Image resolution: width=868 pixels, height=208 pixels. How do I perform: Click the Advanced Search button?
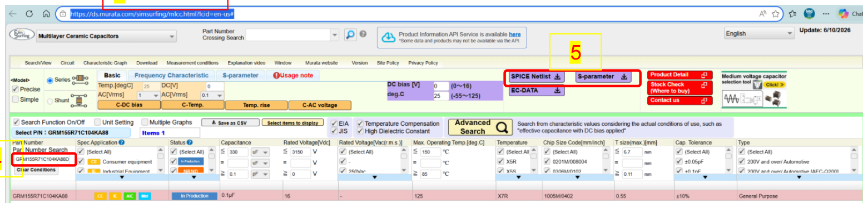coord(480,127)
